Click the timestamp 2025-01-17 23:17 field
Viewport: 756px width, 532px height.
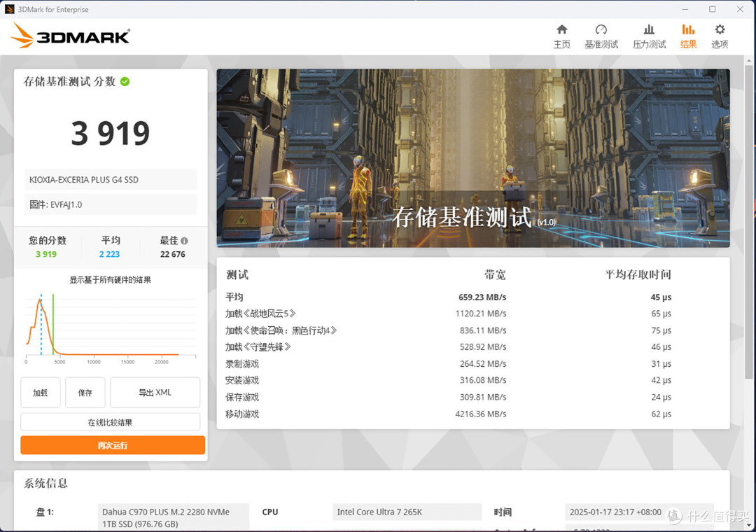(x=639, y=512)
